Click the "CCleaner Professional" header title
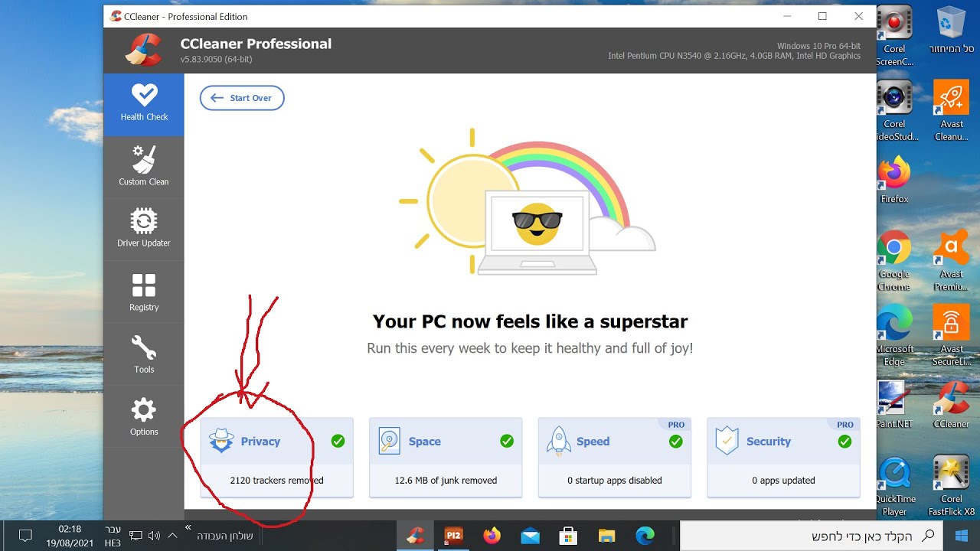This screenshot has height=551, width=980. click(256, 44)
